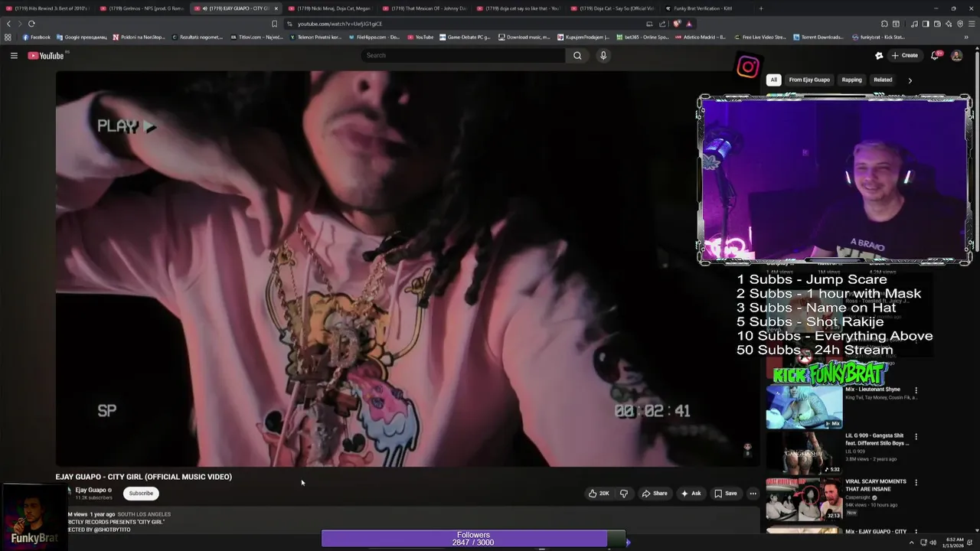Select the From Ejay Guapo chip
Screen dimensions: 980x551
tap(809, 80)
